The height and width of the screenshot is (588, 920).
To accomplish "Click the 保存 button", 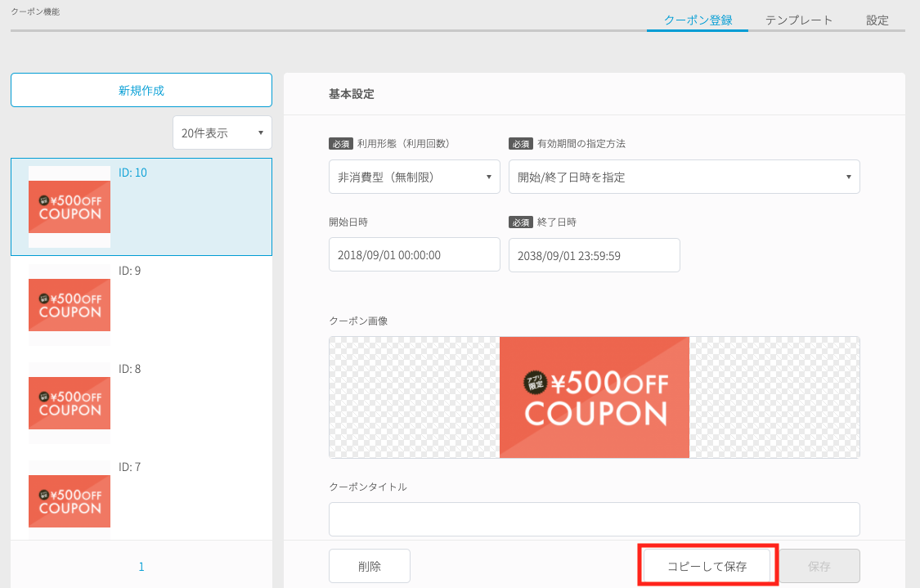I will click(x=819, y=566).
